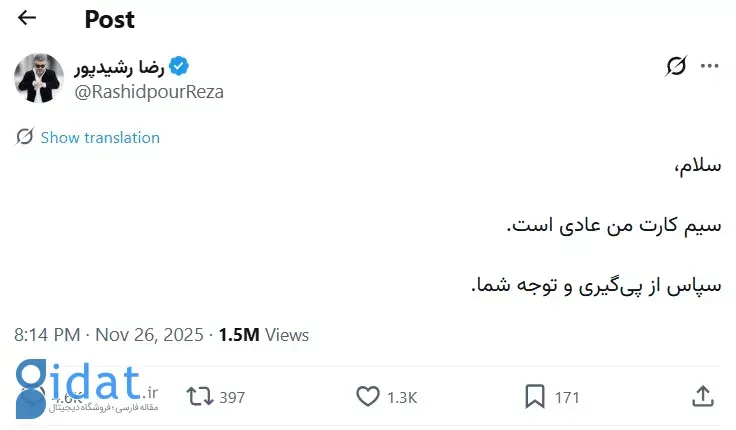Toggle the Bookmark icon

click(x=535, y=397)
